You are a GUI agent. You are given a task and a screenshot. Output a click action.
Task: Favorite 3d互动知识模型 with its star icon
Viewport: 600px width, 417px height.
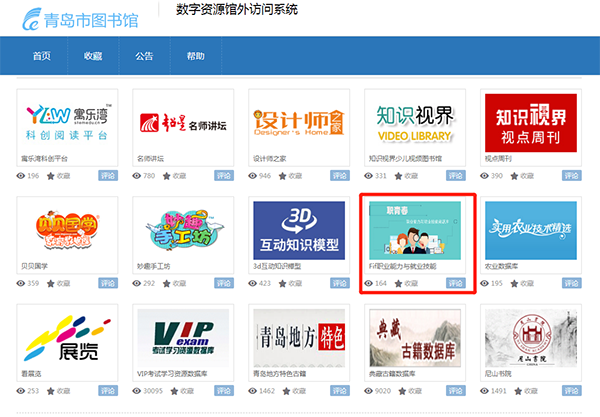pyautogui.click(x=282, y=283)
